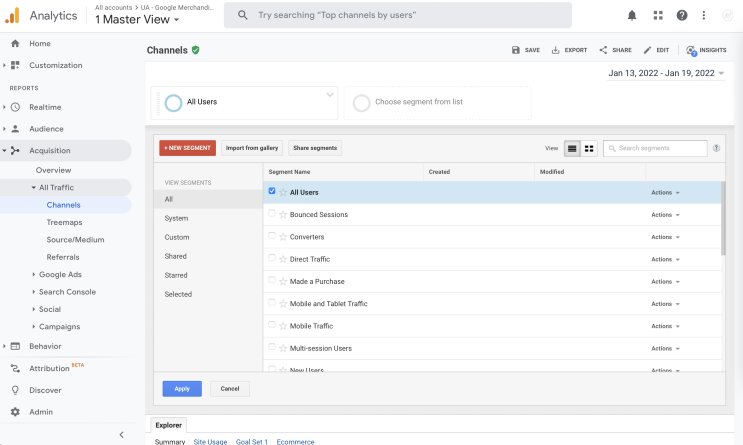Check the Bounced Sessions checkbox

272,213
